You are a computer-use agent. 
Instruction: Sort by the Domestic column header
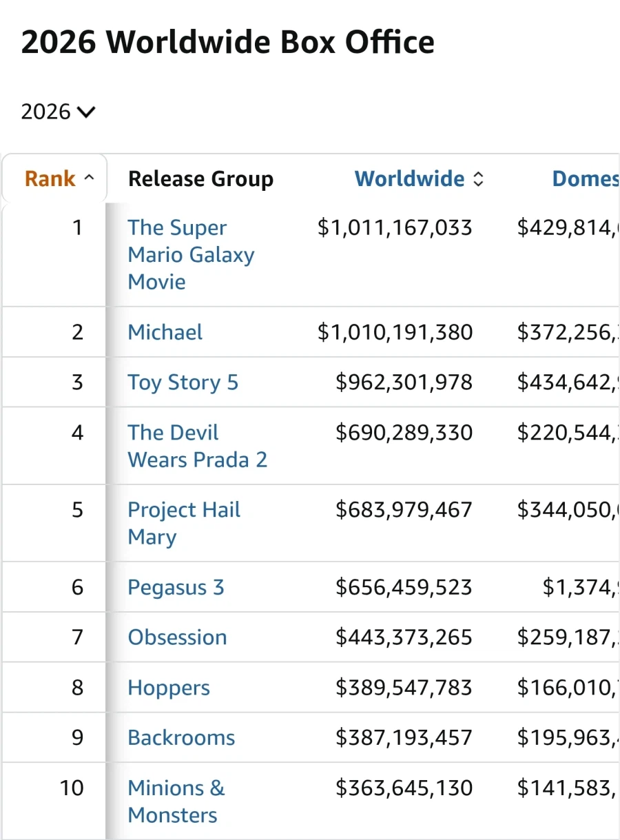coord(586,179)
